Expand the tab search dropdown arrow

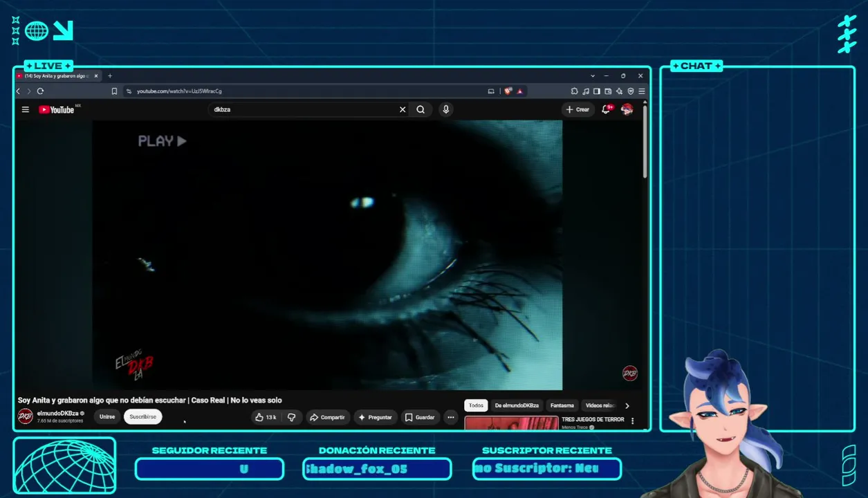click(593, 75)
